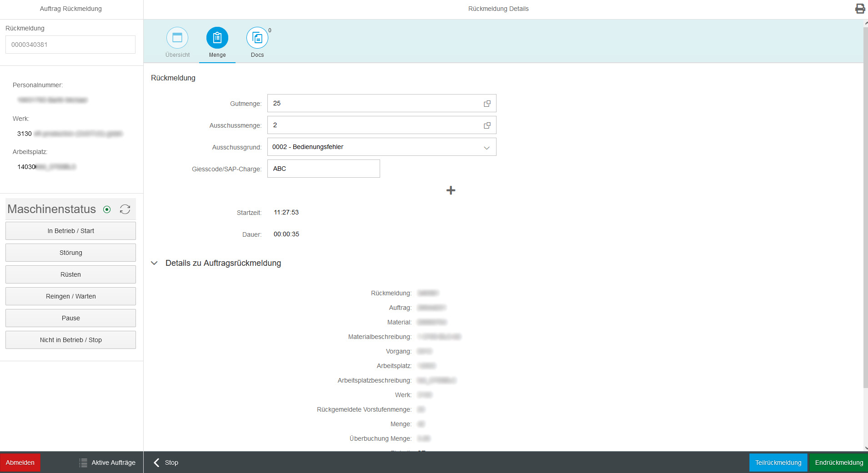
Task: Select the Menge clipboard icon tab
Action: [217, 38]
